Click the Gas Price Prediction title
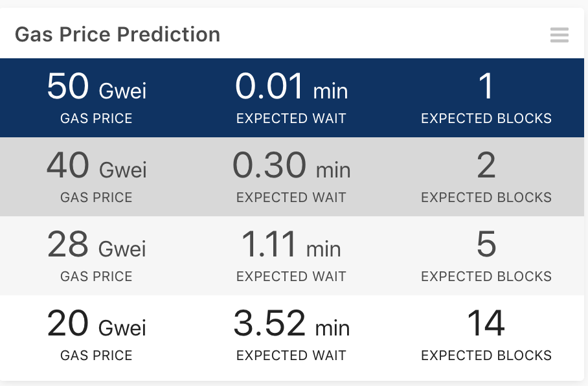This screenshot has width=588, height=386. click(117, 34)
